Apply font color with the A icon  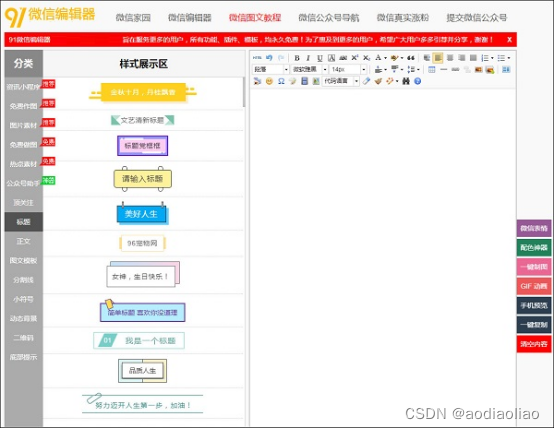coord(378,58)
